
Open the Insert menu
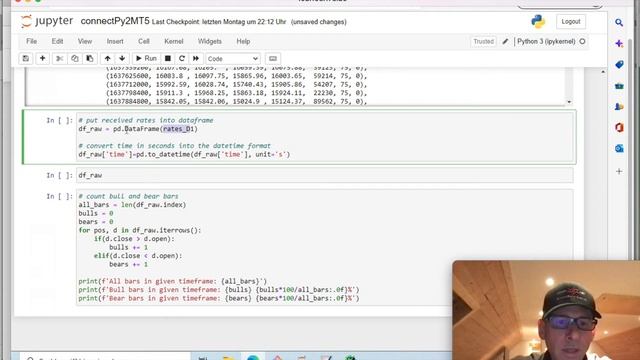115,41
